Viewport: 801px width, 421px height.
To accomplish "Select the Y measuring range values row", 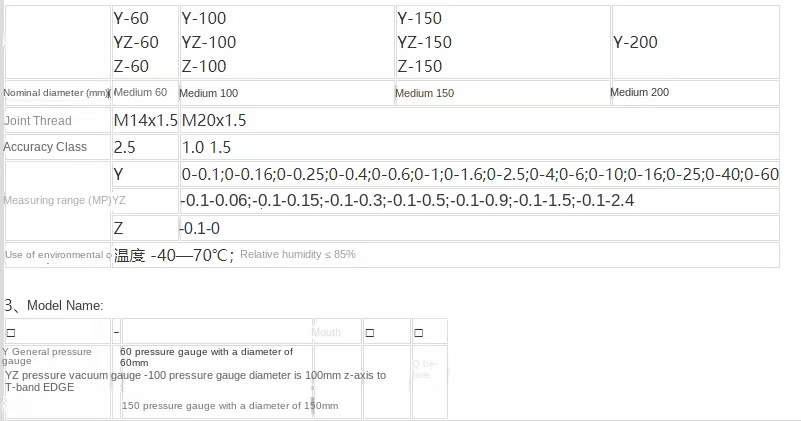I will click(x=479, y=174).
